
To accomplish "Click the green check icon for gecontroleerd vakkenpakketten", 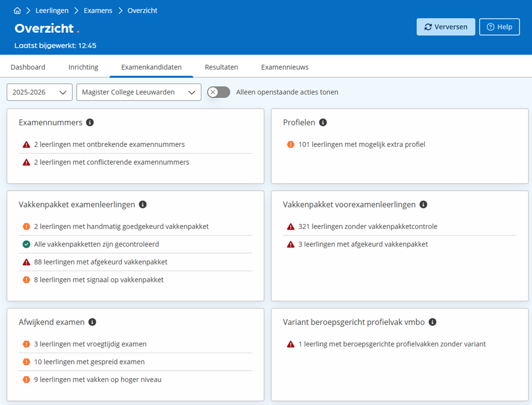I will point(26,244).
